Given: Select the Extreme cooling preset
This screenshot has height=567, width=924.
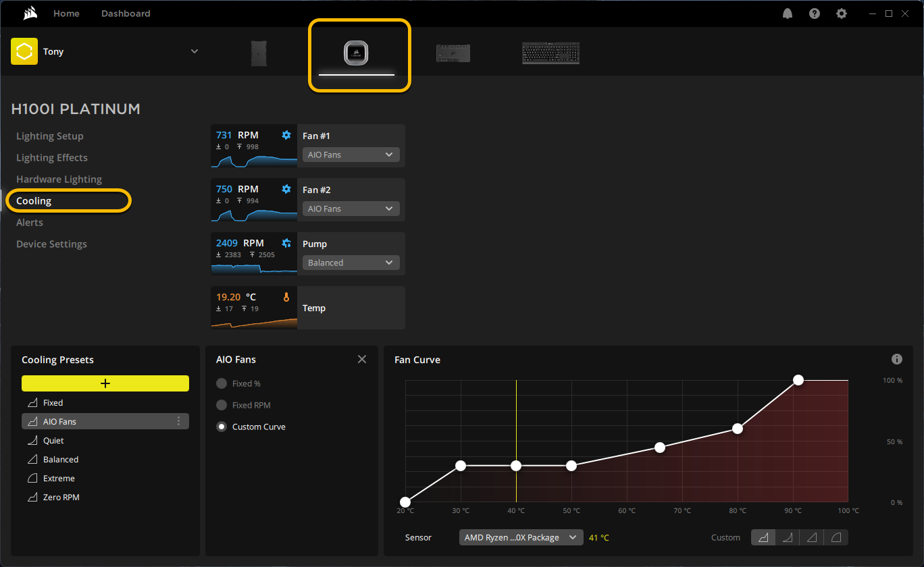Looking at the screenshot, I should coord(105,478).
